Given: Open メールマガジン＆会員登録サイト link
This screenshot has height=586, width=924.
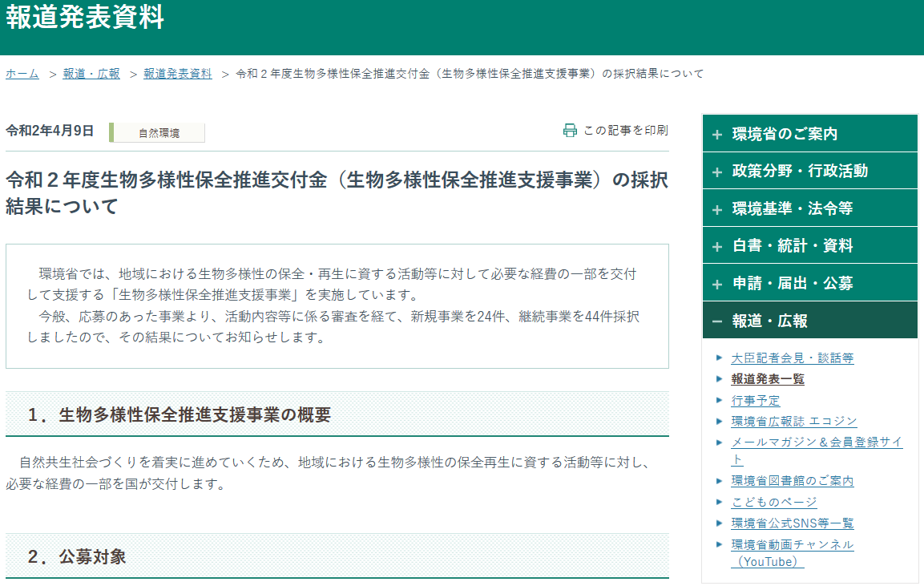Looking at the screenshot, I should pos(816,443).
